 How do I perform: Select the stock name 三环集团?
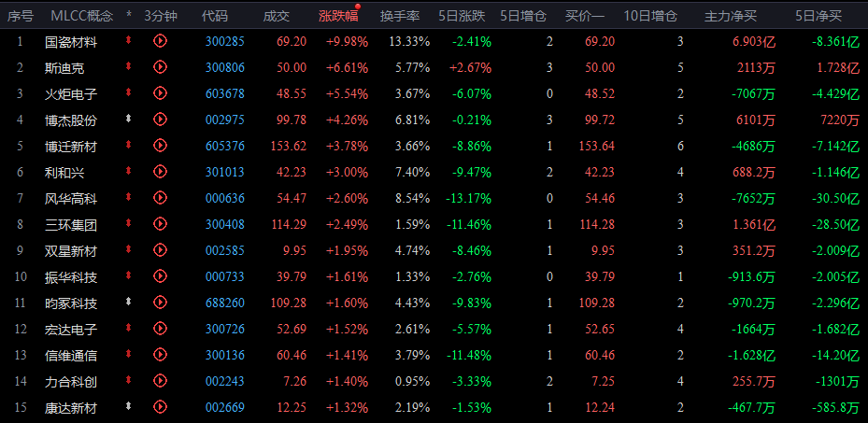click(x=71, y=224)
